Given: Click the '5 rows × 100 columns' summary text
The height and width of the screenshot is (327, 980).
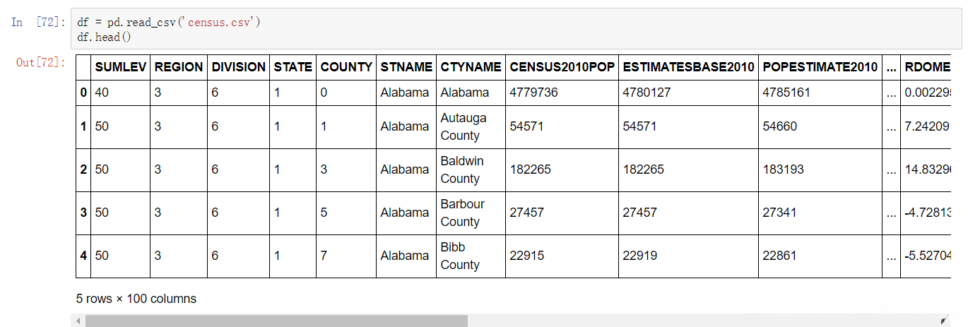Looking at the screenshot, I should click(x=136, y=299).
